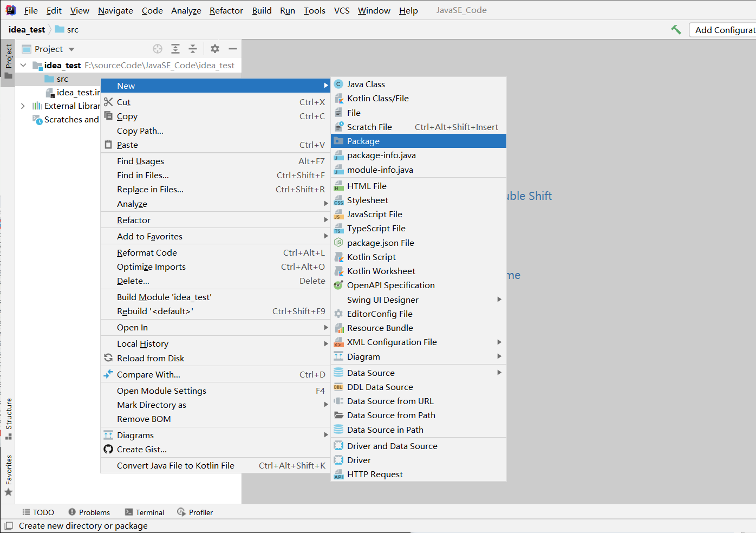The width and height of the screenshot is (756, 533).
Task: Click the Compare With arrows icon
Action: tap(108, 374)
